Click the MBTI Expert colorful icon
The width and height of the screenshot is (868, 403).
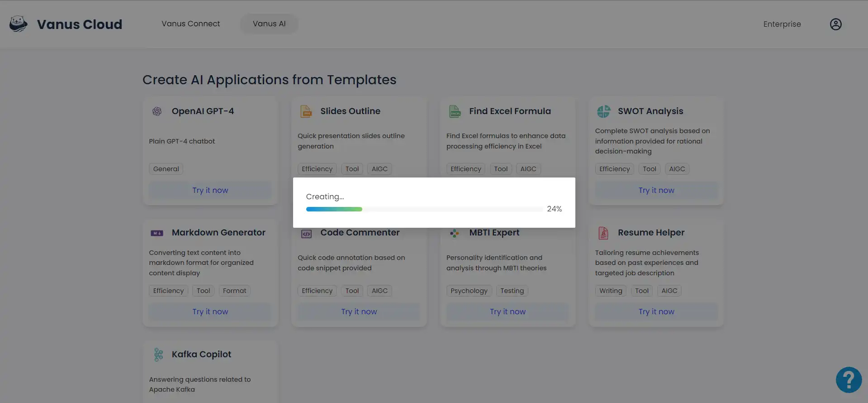click(455, 233)
